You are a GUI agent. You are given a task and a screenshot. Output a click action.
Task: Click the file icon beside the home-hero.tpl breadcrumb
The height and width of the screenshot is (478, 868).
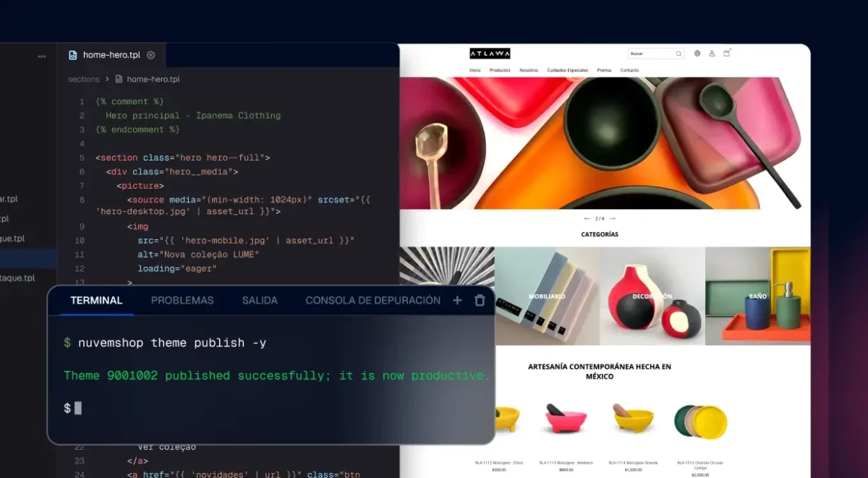[119, 79]
